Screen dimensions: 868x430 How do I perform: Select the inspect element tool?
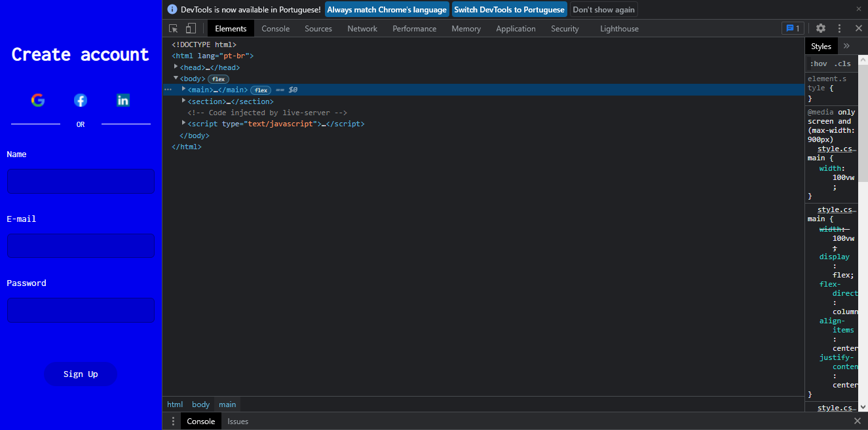coord(172,28)
